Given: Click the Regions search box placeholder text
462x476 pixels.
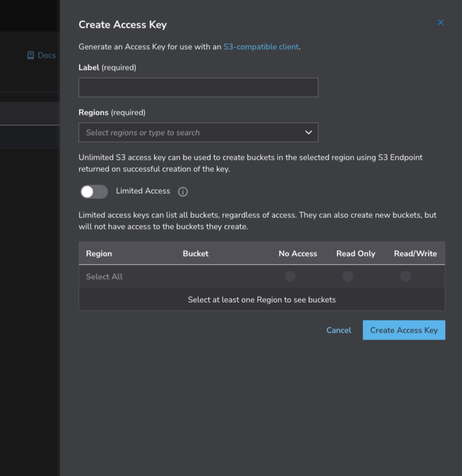Looking at the screenshot, I should point(143,133).
